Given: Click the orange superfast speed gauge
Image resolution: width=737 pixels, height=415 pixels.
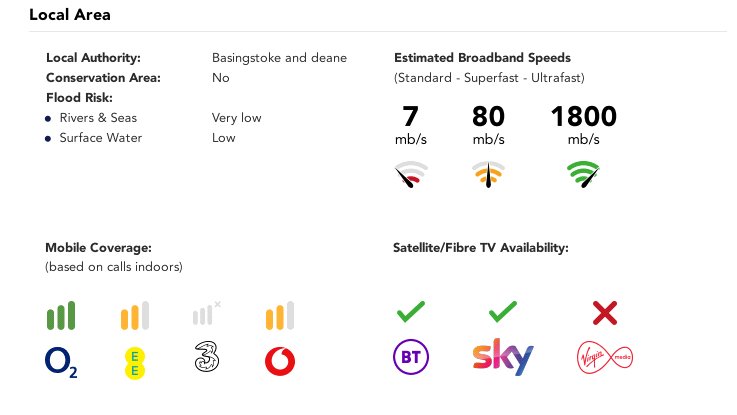Looking at the screenshot, I should pyautogui.click(x=488, y=174).
